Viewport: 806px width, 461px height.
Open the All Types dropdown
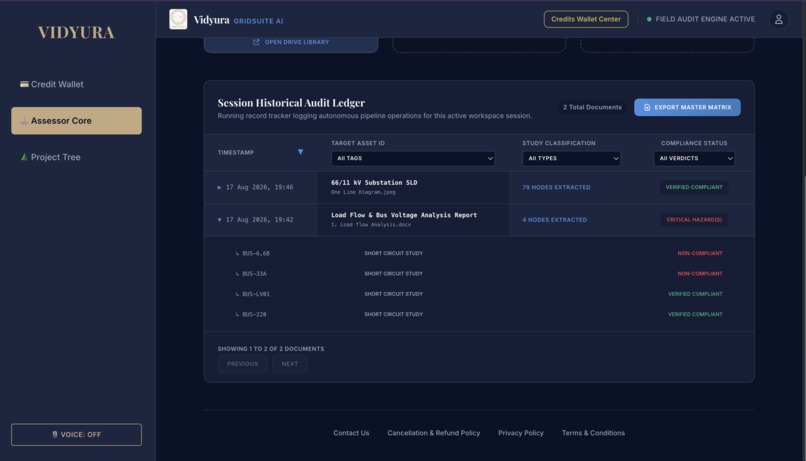point(571,158)
